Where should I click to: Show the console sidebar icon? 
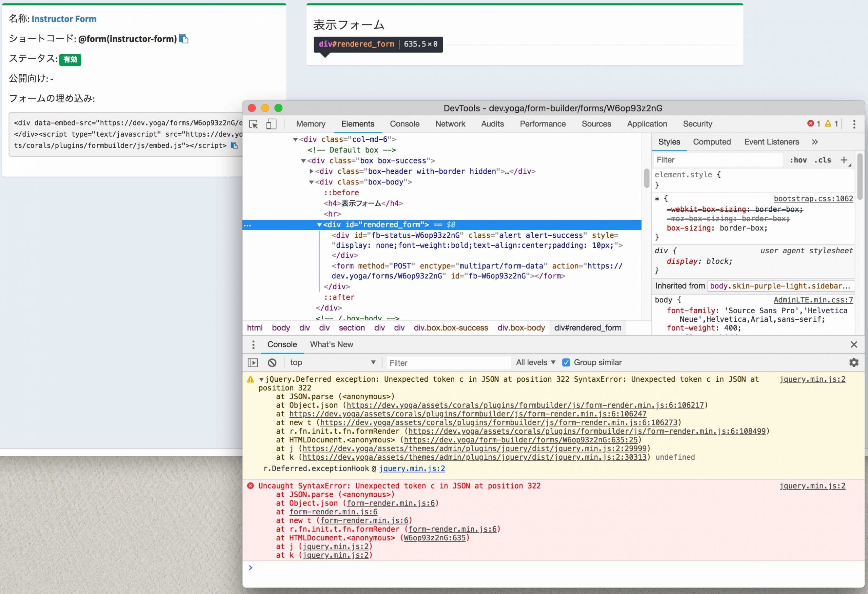click(253, 362)
